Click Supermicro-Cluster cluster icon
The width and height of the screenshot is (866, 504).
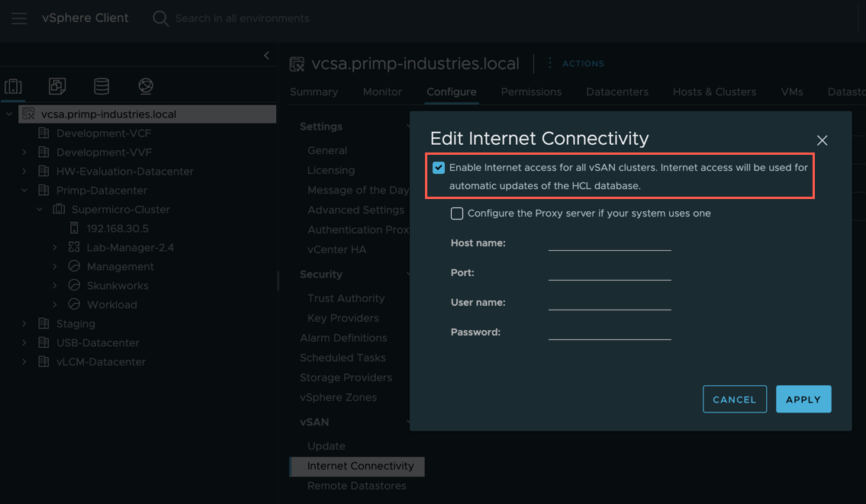click(x=59, y=209)
